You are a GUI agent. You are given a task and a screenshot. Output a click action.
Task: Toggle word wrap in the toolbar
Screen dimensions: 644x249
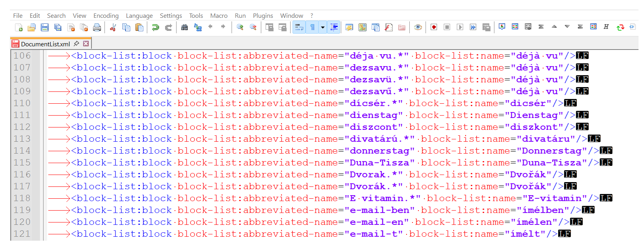[299, 27]
